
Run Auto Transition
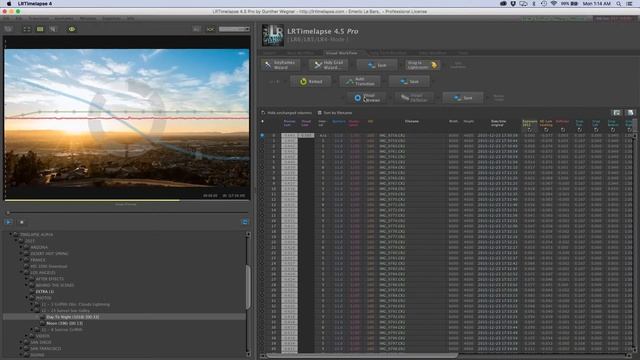(360, 81)
